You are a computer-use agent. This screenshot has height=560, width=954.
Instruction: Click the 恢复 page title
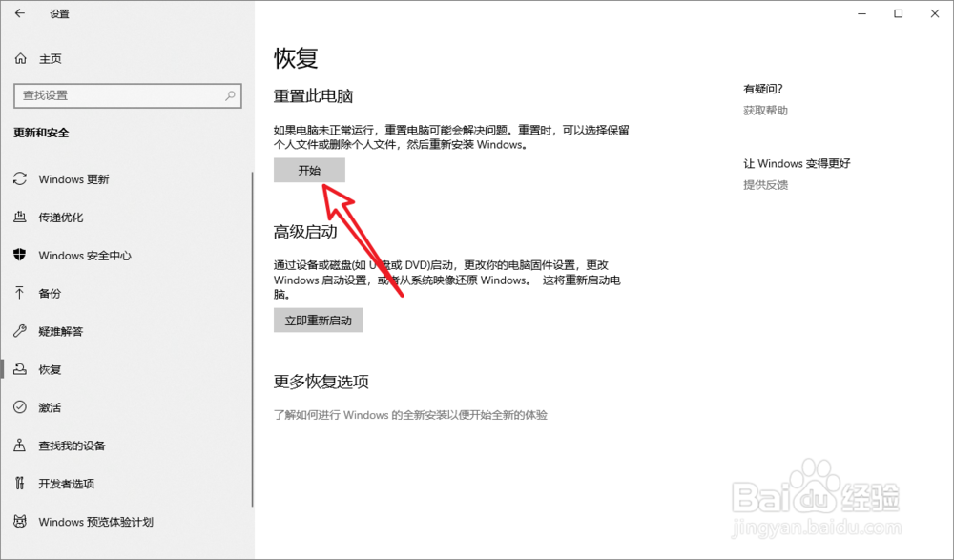[297, 58]
